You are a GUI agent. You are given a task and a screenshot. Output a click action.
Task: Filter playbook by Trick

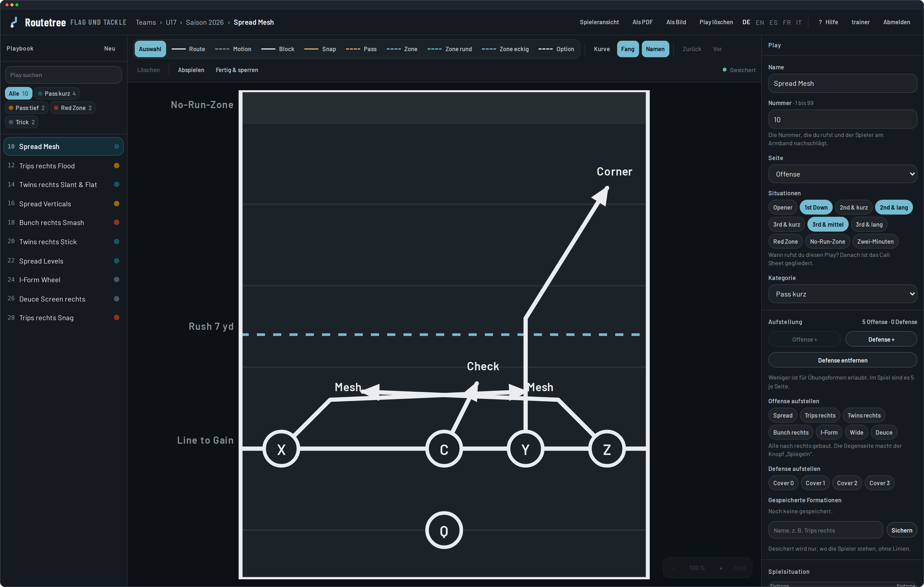coord(21,122)
